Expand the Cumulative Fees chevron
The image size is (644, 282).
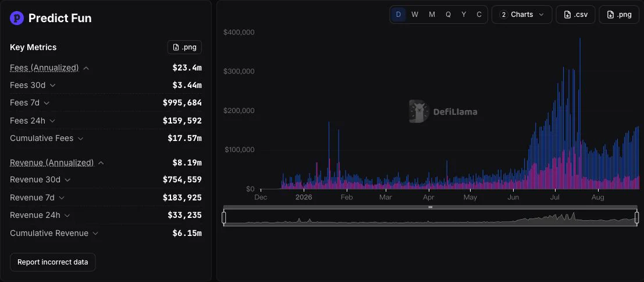click(x=80, y=139)
